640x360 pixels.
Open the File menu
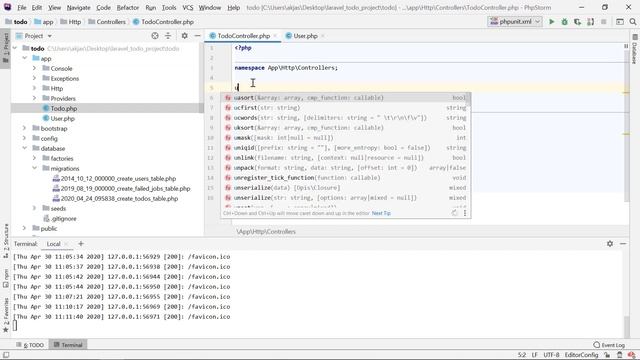click(22, 7)
